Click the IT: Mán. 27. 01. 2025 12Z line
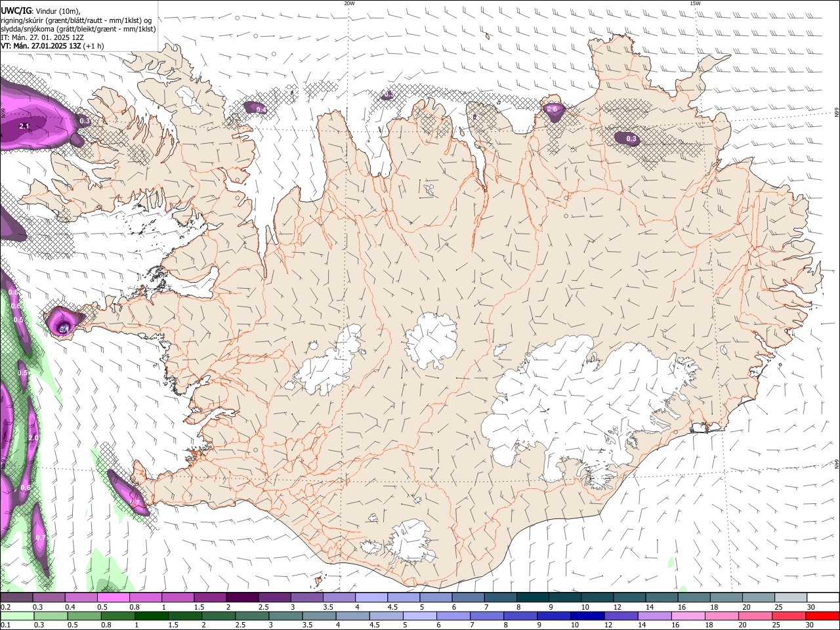This screenshot has height=630, width=840. click(42, 37)
